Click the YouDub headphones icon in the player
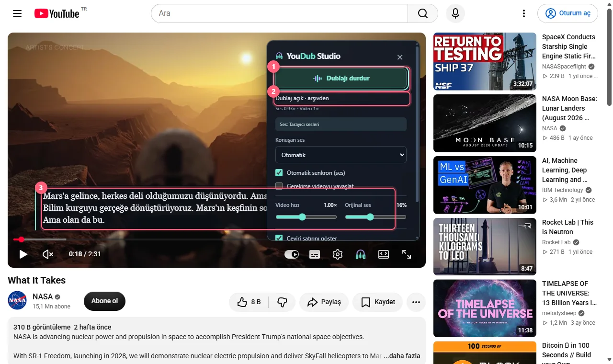This screenshot has width=613, height=364. pos(361,254)
